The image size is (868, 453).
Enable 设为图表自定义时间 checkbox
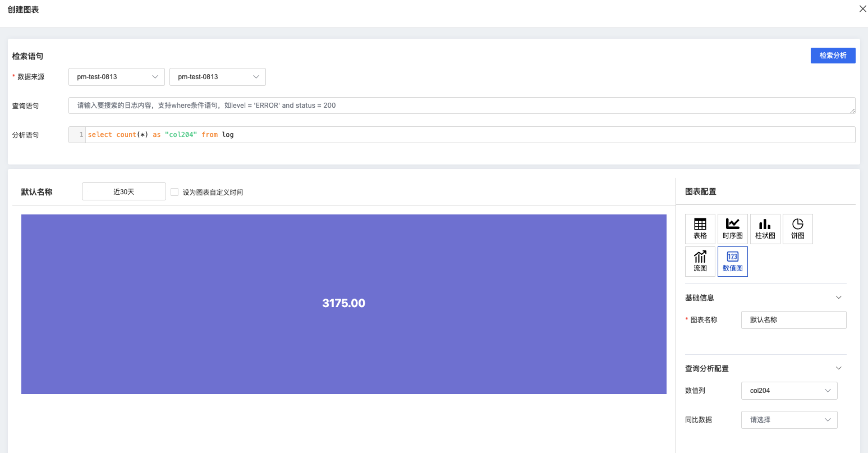coord(174,192)
